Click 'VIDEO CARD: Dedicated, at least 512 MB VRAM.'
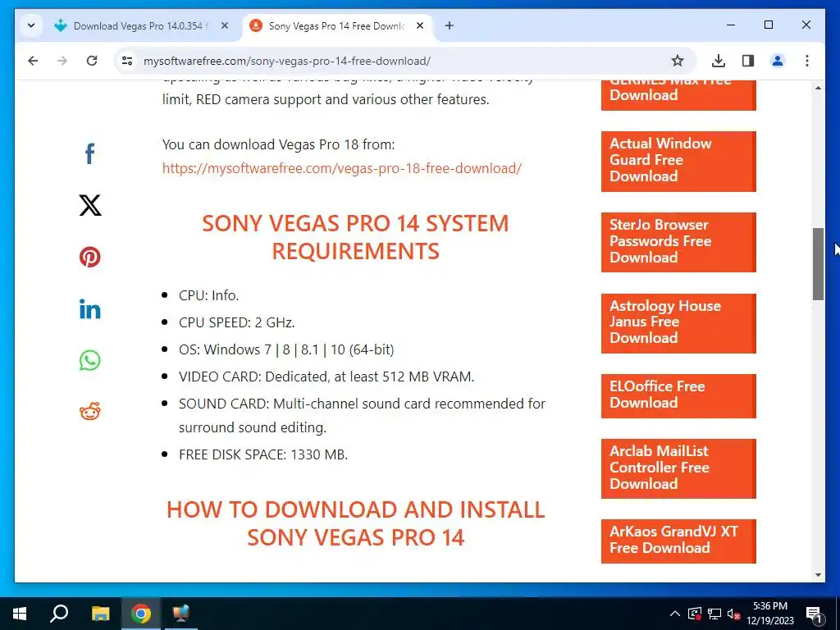Screen dimensions: 840x630 click(x=326, y=377)
